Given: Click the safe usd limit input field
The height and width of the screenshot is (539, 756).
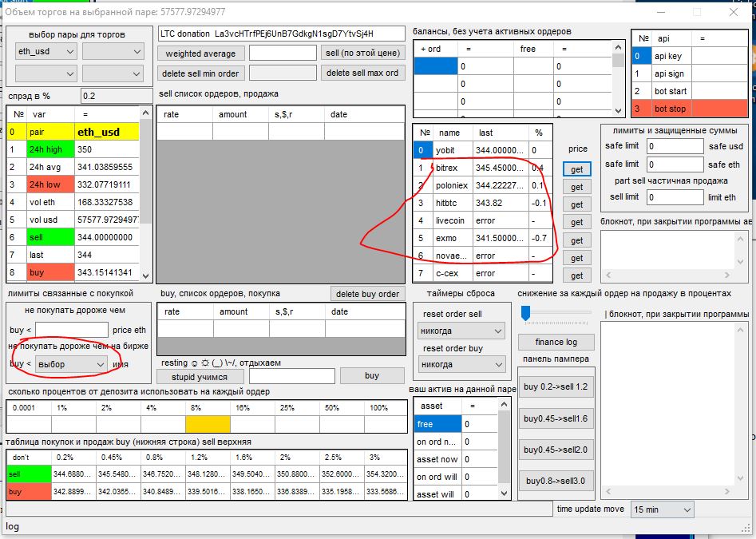Looking at the screenshot, I should point(675,147).
